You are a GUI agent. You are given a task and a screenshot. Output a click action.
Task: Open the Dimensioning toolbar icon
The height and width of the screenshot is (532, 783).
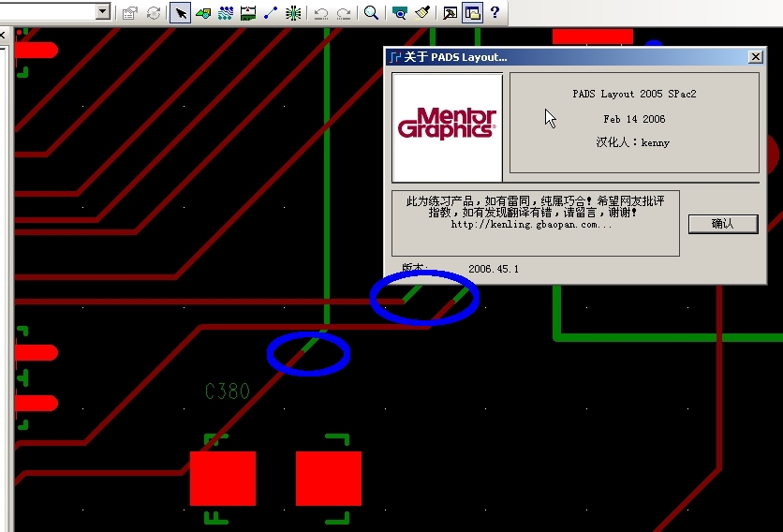248,13
